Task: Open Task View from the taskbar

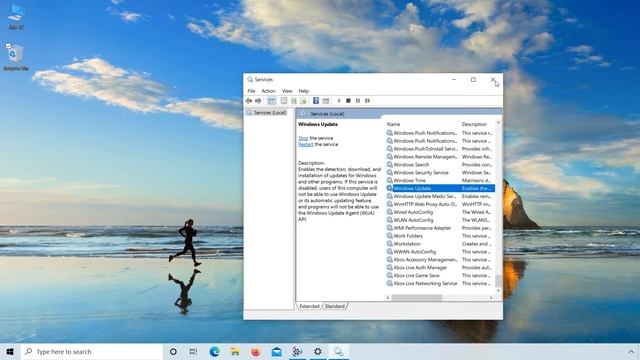Action: click(193, 351)
